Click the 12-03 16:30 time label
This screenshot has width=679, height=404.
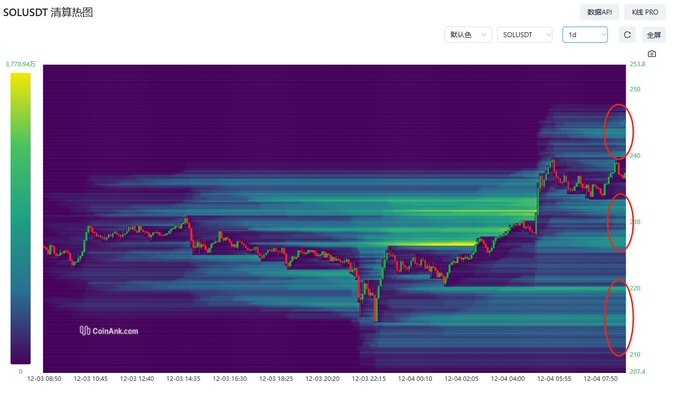click(230, 378)
